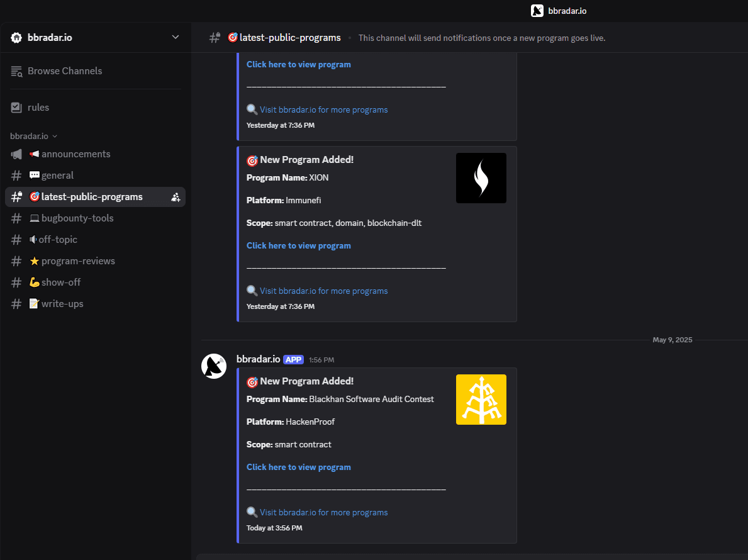Viewport: 748px width, 560px height.
Task: Click the APP badge next to bbradar.io
Action: 293,360
